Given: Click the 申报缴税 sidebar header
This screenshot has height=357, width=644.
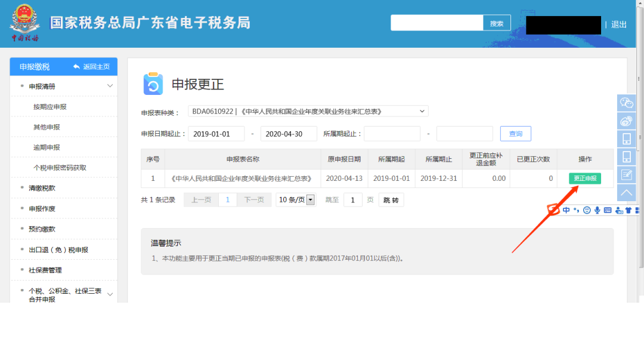Looking at the screenshot, I should pos(35,67).
